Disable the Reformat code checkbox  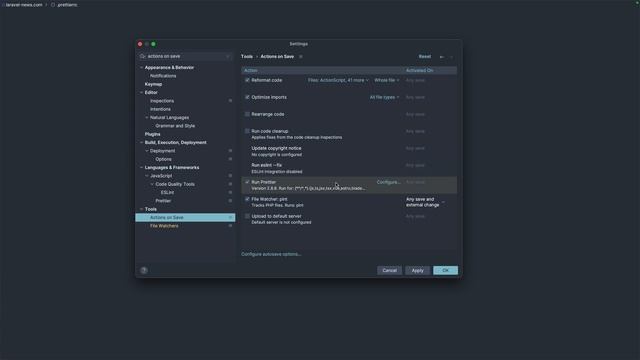pos(247,80)
